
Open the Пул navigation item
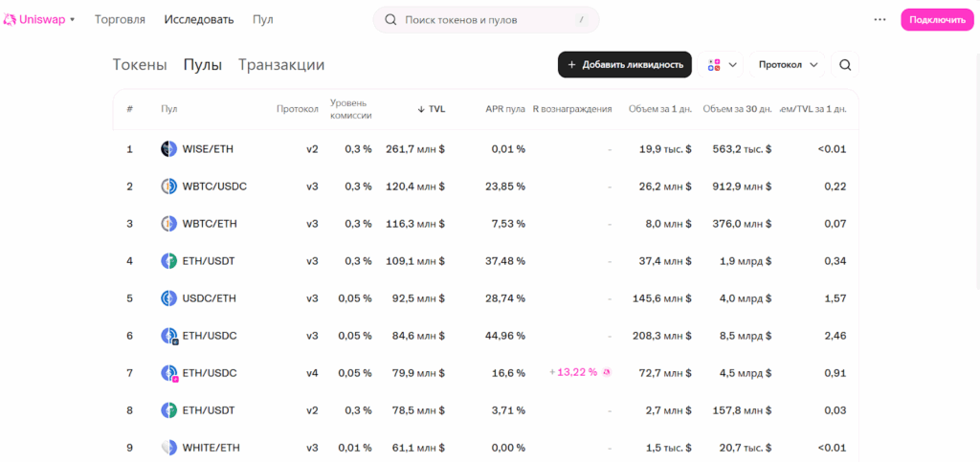pos(262,19)
